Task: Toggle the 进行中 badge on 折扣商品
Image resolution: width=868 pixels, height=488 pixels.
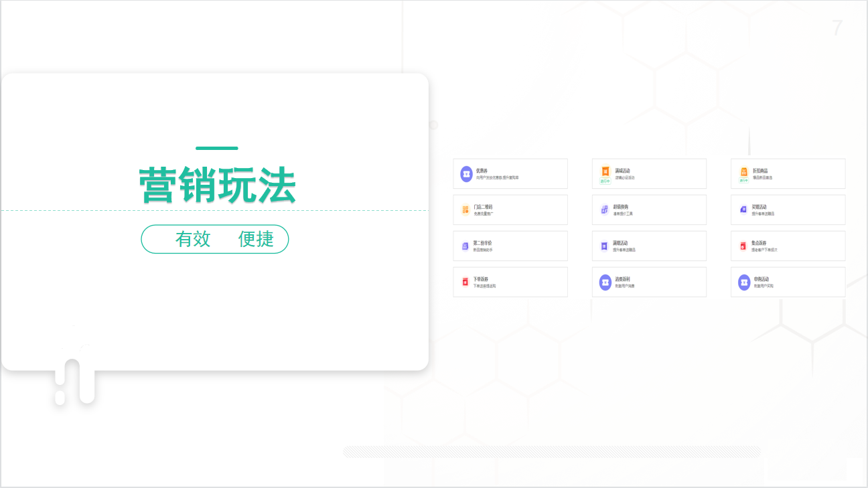Action: tap(743, 181)
